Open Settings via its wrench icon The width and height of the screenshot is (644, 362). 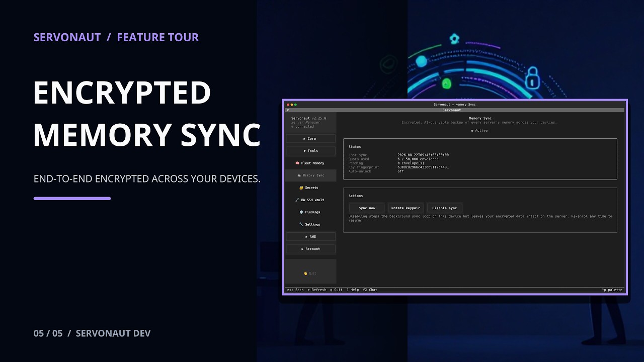301,224
